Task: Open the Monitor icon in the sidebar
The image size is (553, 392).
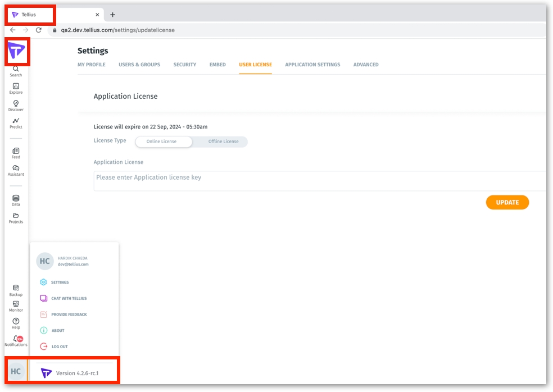Action: [x=16, y=304]
